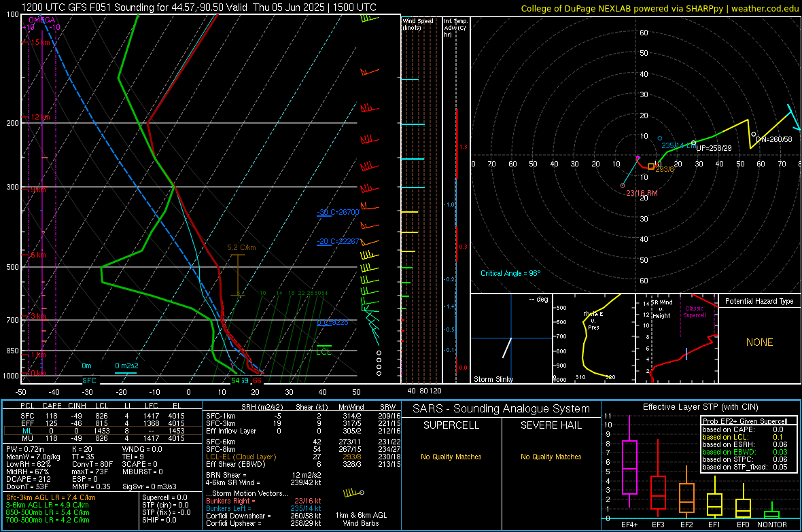Click the Bunkers Right storm motion marker on hodograph
This screenshot has height=532, width=802.
pos(623,185)
